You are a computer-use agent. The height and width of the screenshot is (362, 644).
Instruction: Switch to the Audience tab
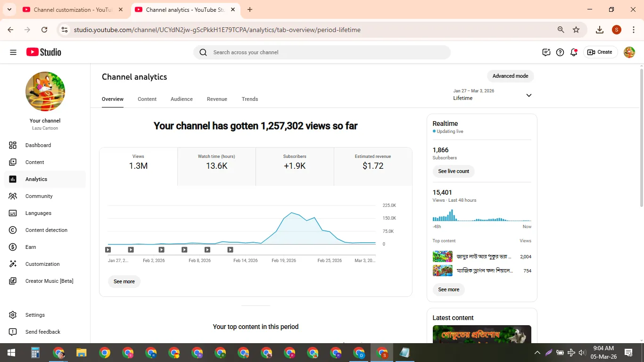click(182, 99)
